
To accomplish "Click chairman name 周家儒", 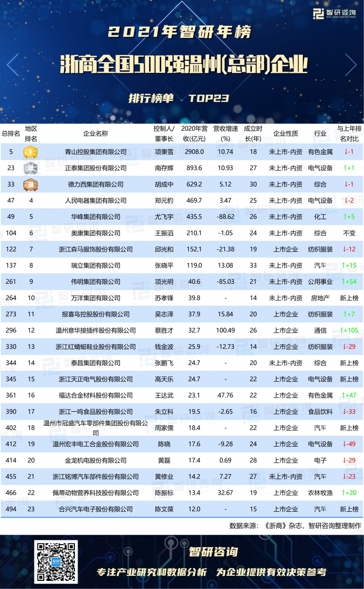I will pos(164,428).
